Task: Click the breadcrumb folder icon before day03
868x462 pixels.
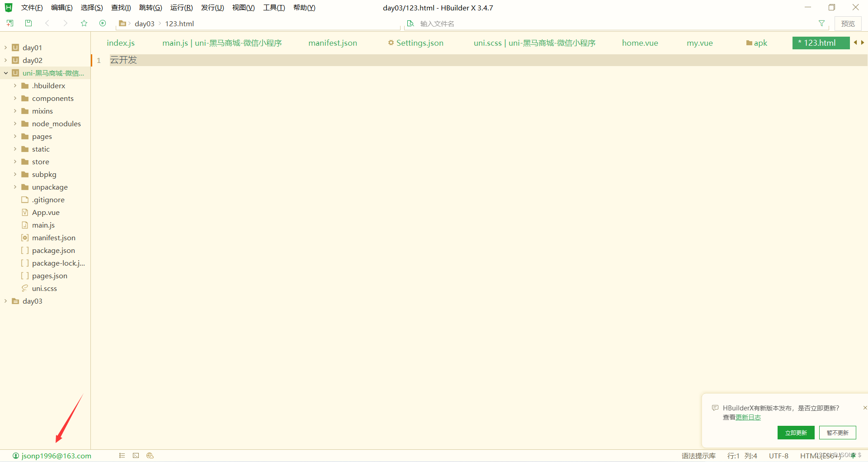Action: (x=122, y=24)
